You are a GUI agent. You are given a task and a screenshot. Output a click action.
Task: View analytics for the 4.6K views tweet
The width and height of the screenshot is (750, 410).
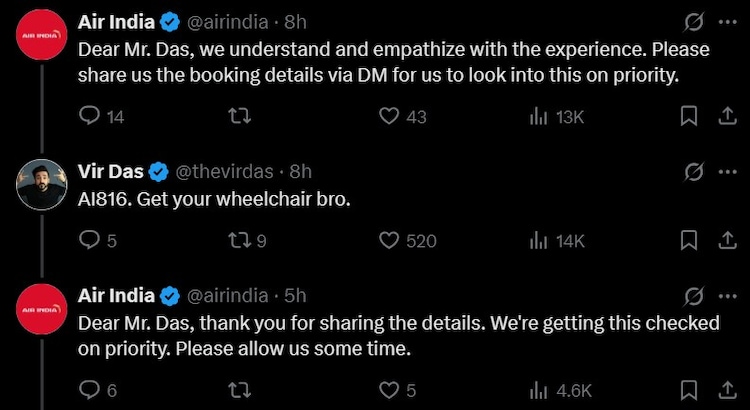537,390
